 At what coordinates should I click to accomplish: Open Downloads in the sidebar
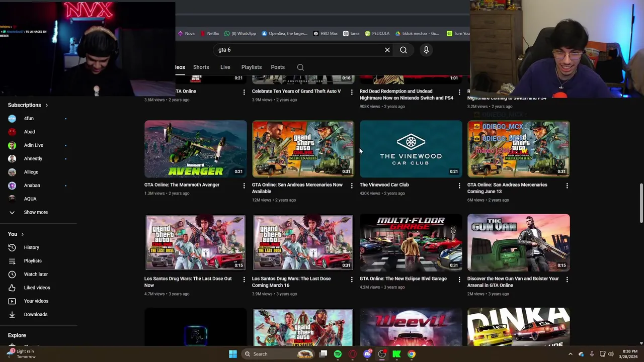coord(35,314)
